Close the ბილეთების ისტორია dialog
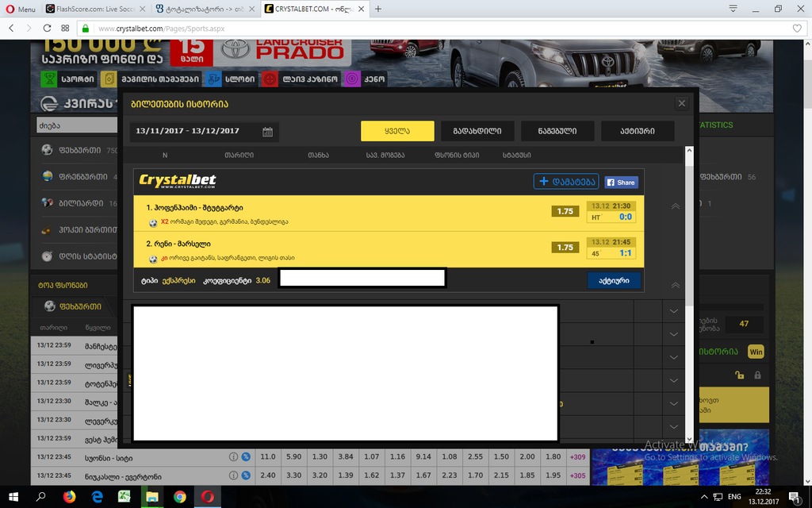This screenshot has width=812, height=508. 681,104
